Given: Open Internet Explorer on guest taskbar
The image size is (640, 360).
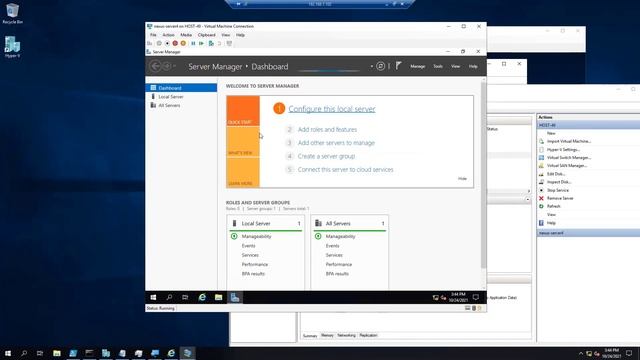Looking at the screenshot, I should (202, 297).
